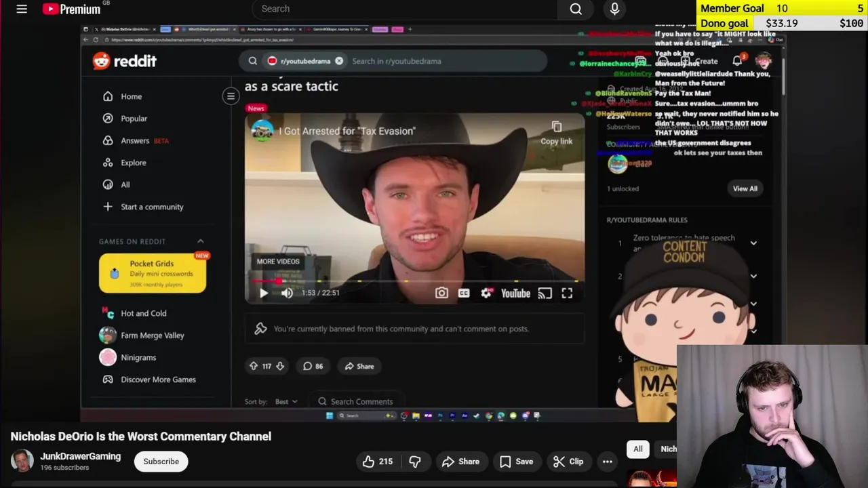Downvote the reddit post
868x488 pixels.
(x=280, y=366)
